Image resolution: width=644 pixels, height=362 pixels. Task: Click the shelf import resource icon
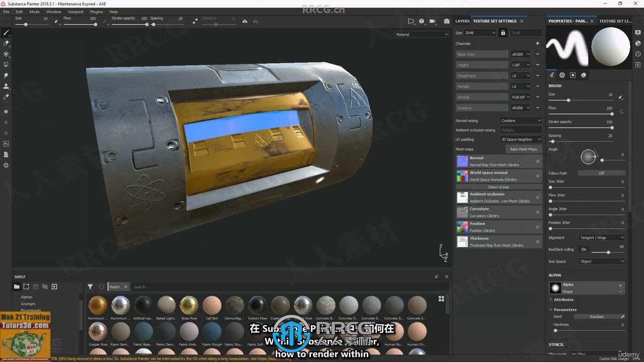[54, 287]
